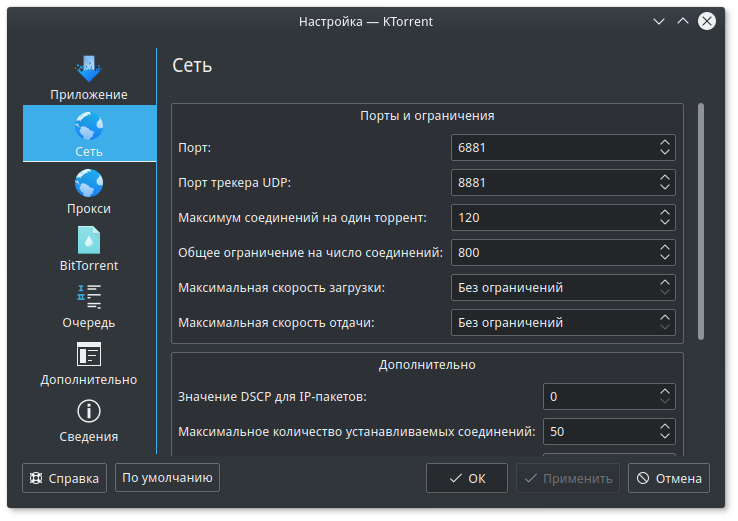The width and height of the screenshot is (738, 521).
Task: Open the Сведения info page icon
Action: click(x=89, y=411)
